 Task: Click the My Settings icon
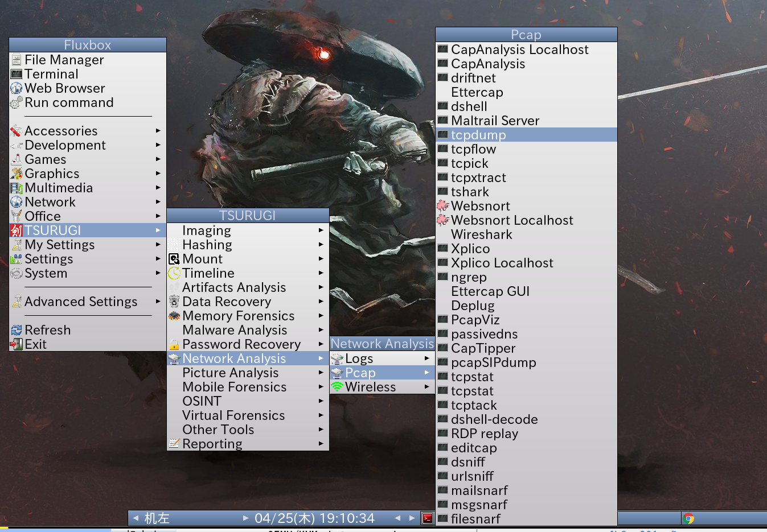pyautogui.click(x=17, y=245)
